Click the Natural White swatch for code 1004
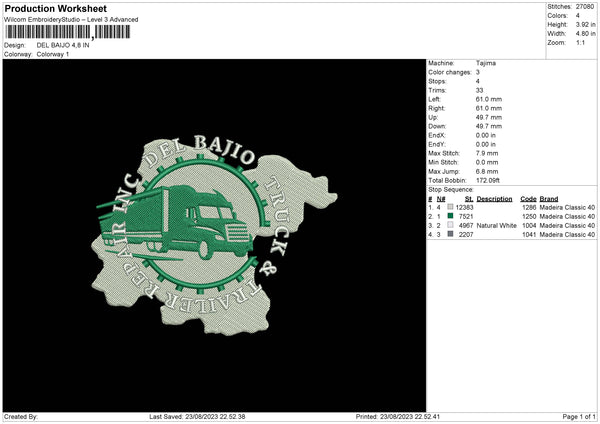The image size is (600, 424). click(x=450, y=225)
